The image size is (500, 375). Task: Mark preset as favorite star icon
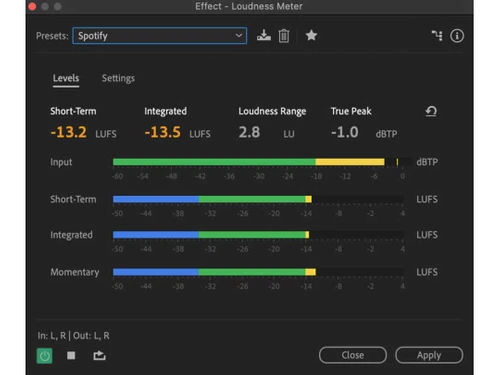click(311, 35)
